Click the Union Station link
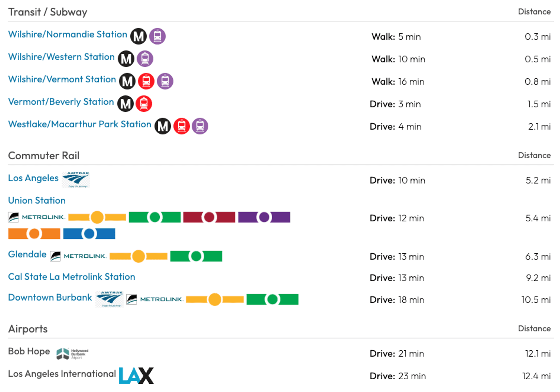The image size is (560, 392). (37, 201)
